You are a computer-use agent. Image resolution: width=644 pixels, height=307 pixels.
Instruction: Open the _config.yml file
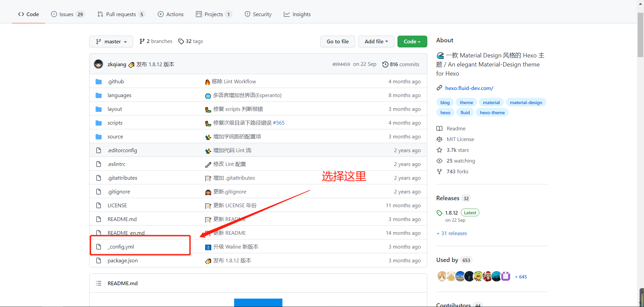pos(121,247)
